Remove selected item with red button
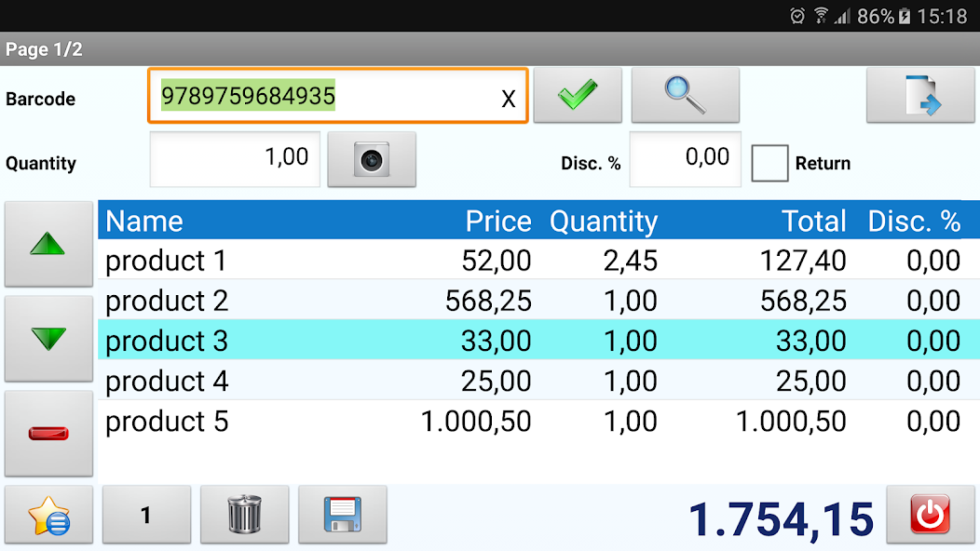Screen dimensions: 980x551 click(48, 433)
